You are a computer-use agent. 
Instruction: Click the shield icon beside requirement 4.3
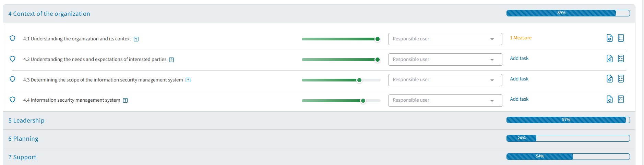(12, 79)
